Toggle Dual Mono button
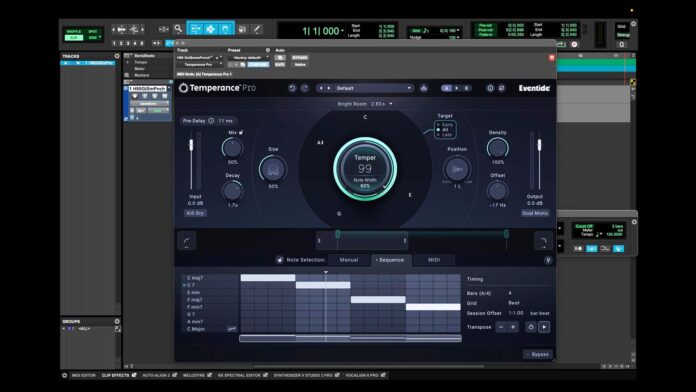 (x=535, y=213)
